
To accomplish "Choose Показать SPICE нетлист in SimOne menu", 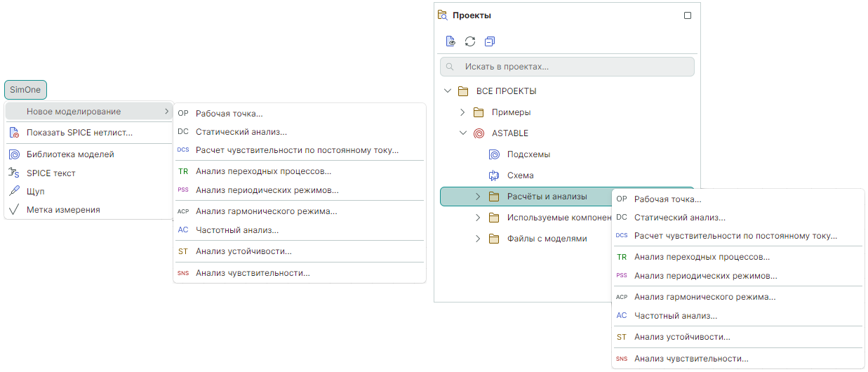I will (x=79, y=133).
